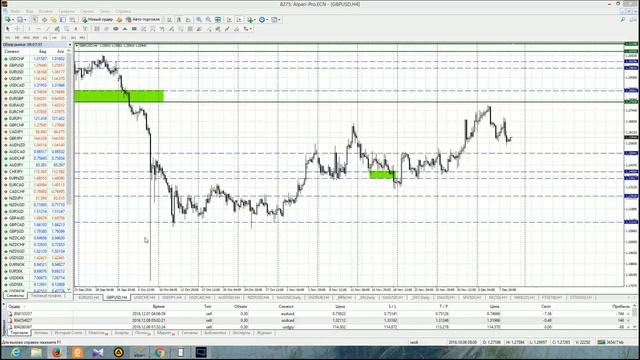Click connection status indicator in status bar

[x=610, y=342]
